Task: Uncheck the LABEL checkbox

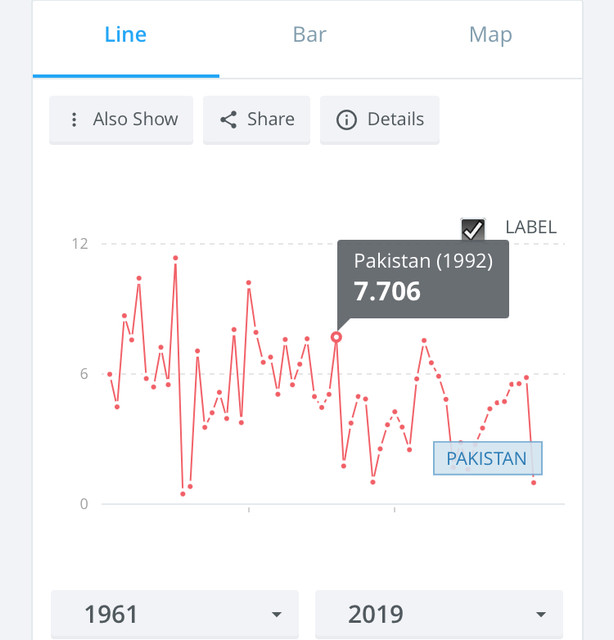Action: [x=473, y=229]
